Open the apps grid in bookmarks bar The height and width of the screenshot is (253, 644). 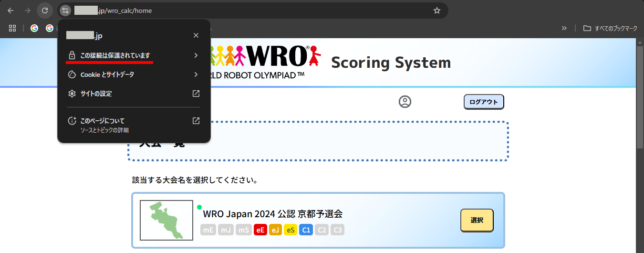[12, 28]
